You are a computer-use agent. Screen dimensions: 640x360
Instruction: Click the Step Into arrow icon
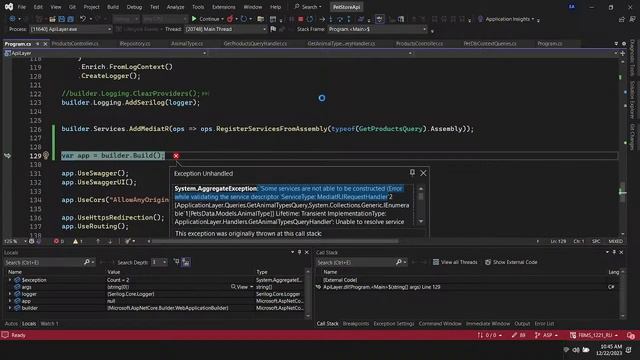(x=331, y=19)
